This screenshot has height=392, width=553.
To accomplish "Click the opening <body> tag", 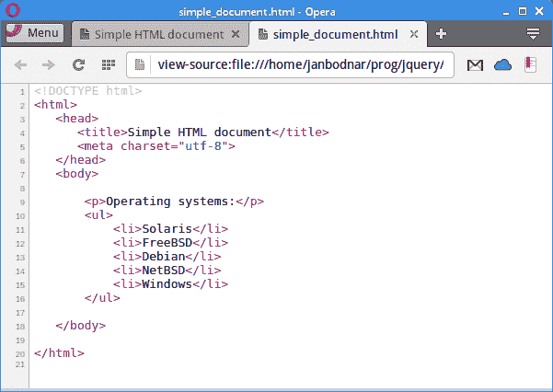I will click(x=77, y=174).
